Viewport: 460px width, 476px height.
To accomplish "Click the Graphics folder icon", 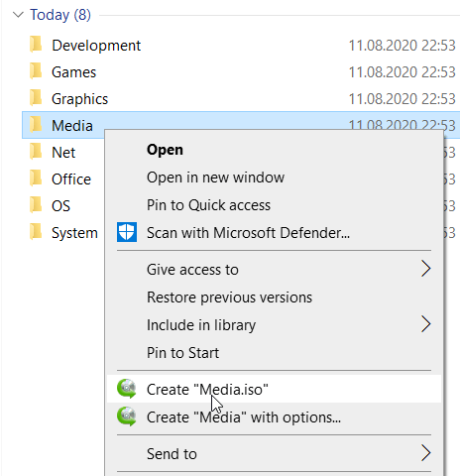I will pyautogui.click(x=36, y=98).
